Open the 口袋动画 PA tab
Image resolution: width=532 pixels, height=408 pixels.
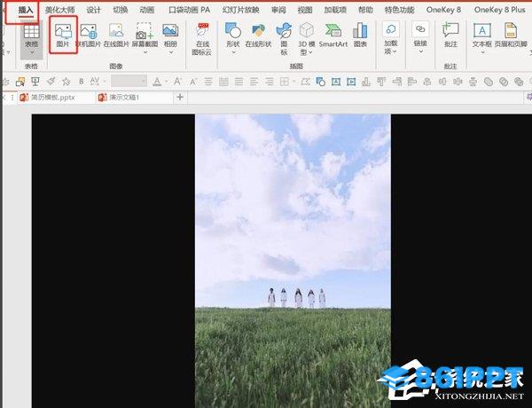tap(190, 10)
